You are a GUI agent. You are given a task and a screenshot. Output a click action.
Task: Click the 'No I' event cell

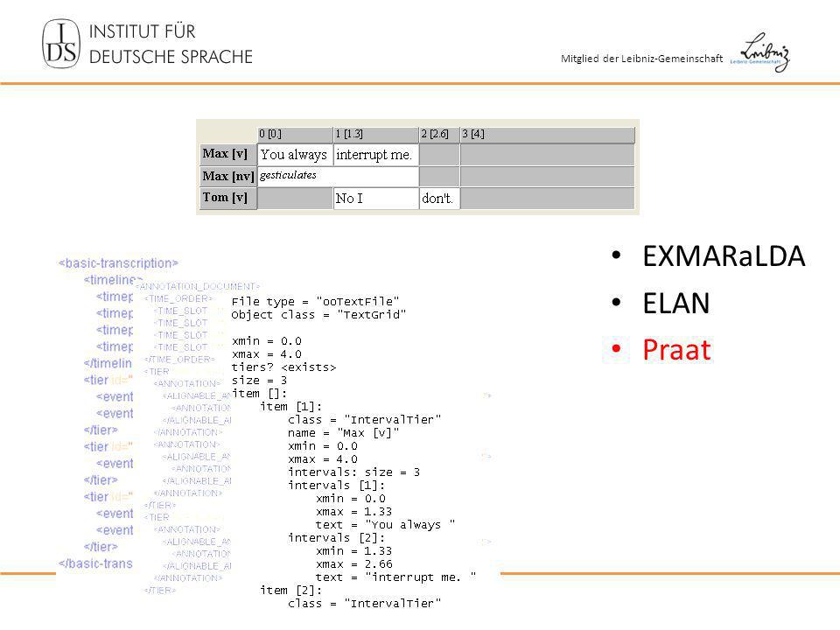point(375,199)
